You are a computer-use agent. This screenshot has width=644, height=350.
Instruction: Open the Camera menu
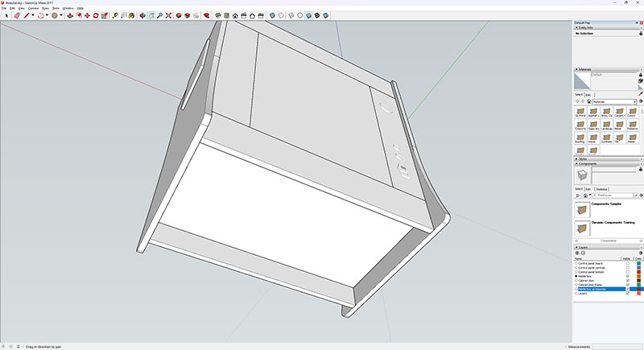point(33,8)
